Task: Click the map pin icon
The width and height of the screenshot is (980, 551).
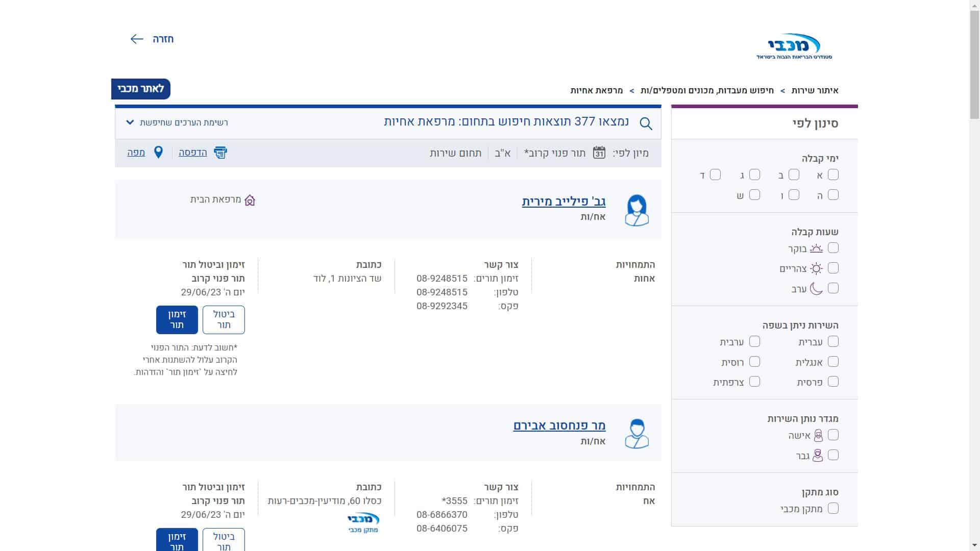Action: click(x=159, y=153)
